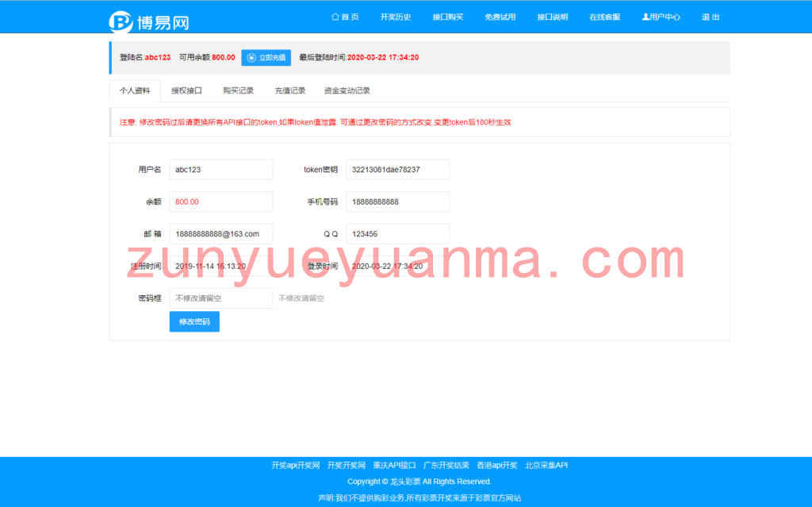This screenshot has width=812, height=507.
Task: Click the 声明 disclaimer footer text
Action: click(419, 497)
